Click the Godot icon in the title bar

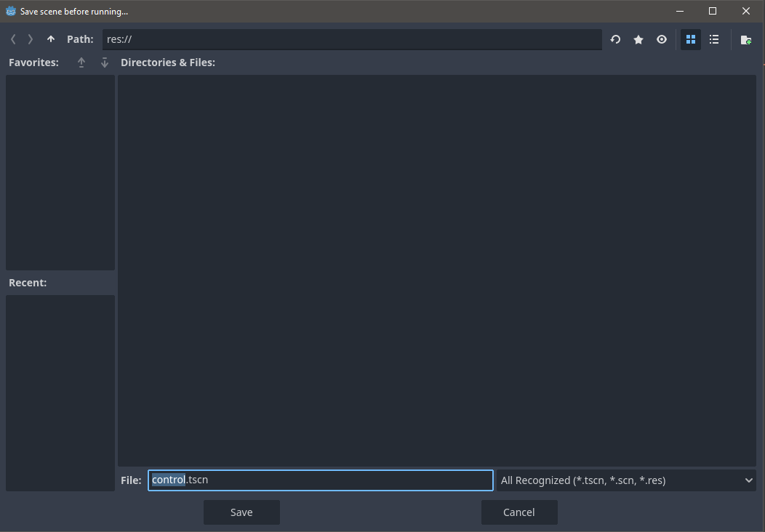11,11
